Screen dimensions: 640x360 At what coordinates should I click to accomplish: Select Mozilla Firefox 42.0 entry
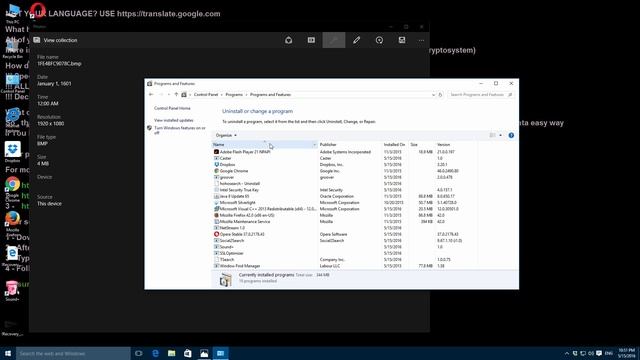(x=345, y=215)
